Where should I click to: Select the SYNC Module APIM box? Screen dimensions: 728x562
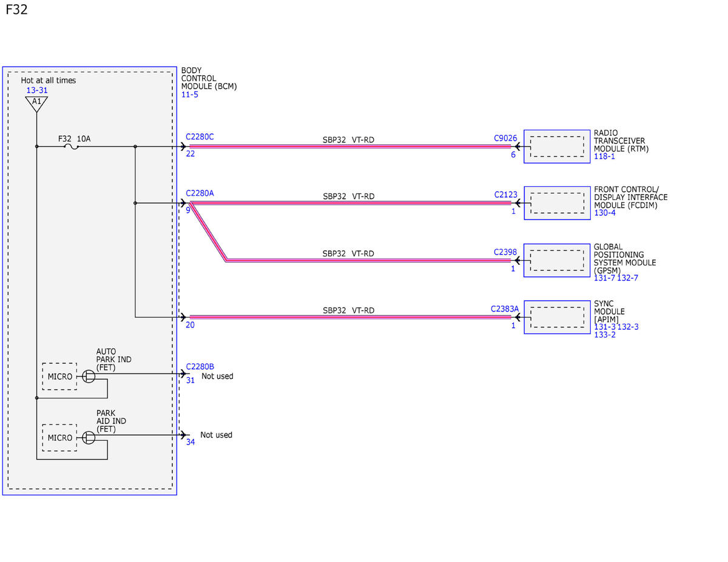click(x=557, y=317)
